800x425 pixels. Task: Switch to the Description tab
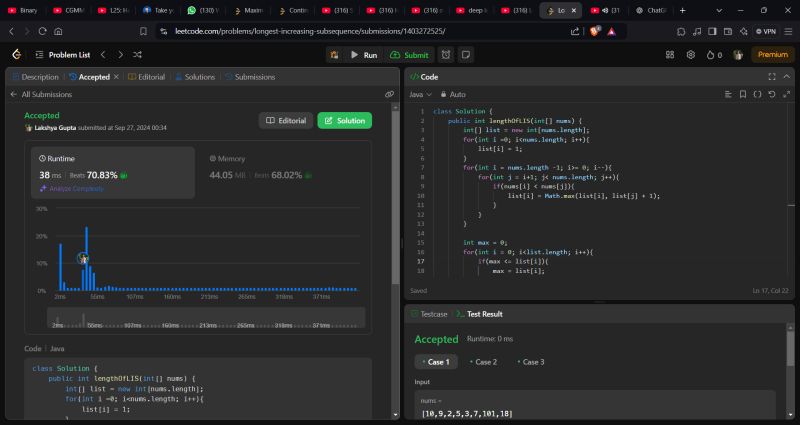(35, 77)
